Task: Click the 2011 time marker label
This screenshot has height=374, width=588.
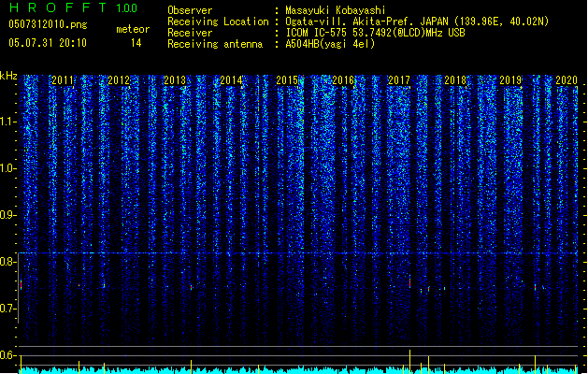Action: coord(63,79)
